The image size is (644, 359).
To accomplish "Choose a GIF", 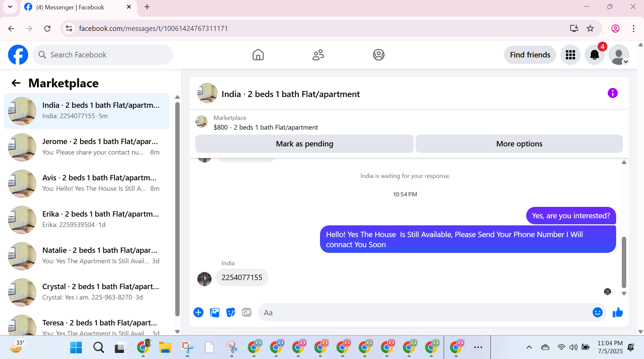I will (x=247, y=313).
